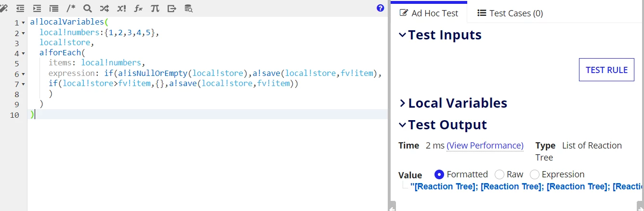Open the View Performance link
The image size is (644, 211).
[485, 146]
